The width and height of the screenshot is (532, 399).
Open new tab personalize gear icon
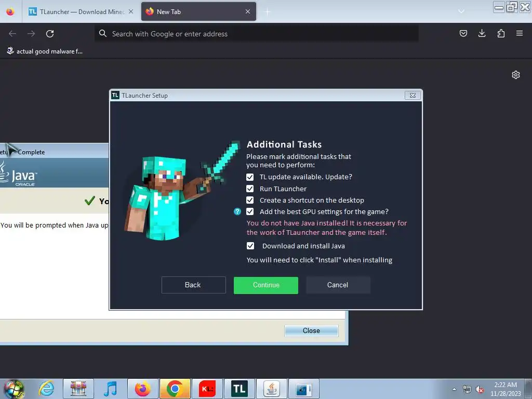coord(516,75)
